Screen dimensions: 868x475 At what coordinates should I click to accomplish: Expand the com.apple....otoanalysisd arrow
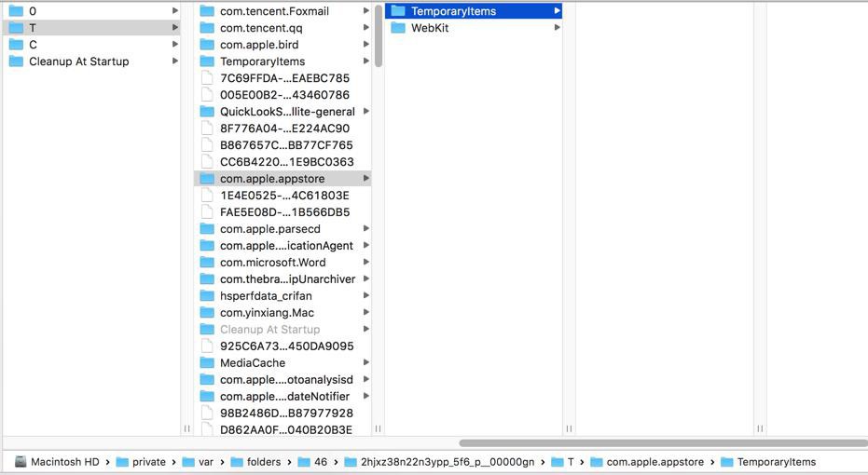click(x=365, y=379)
